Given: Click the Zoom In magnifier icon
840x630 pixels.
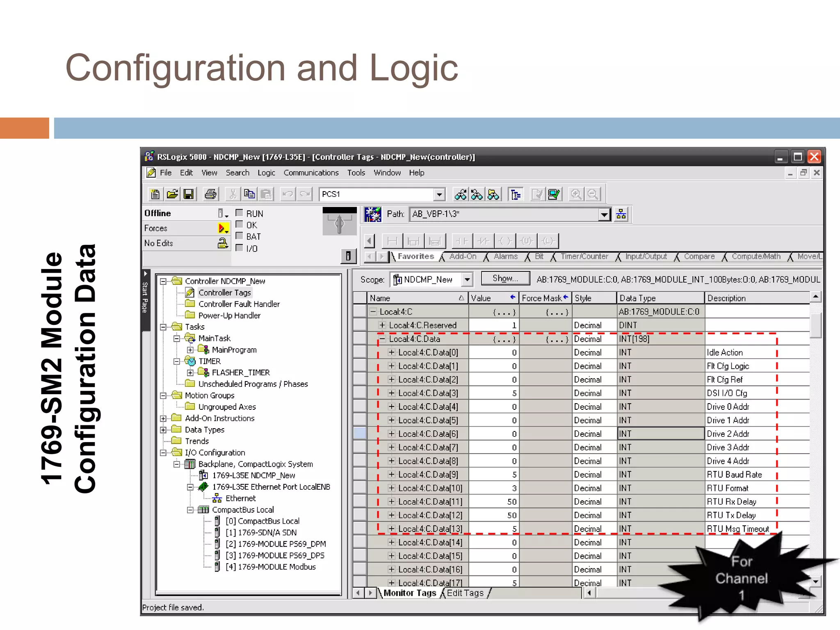Looking at the screenshot, I should click(576, 194).
